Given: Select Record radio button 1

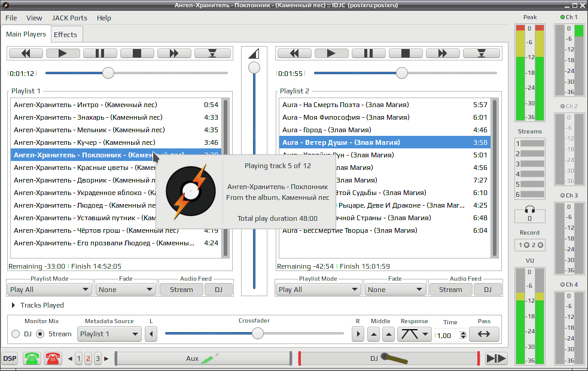Looking at the screenshot, I should point(526,245).
